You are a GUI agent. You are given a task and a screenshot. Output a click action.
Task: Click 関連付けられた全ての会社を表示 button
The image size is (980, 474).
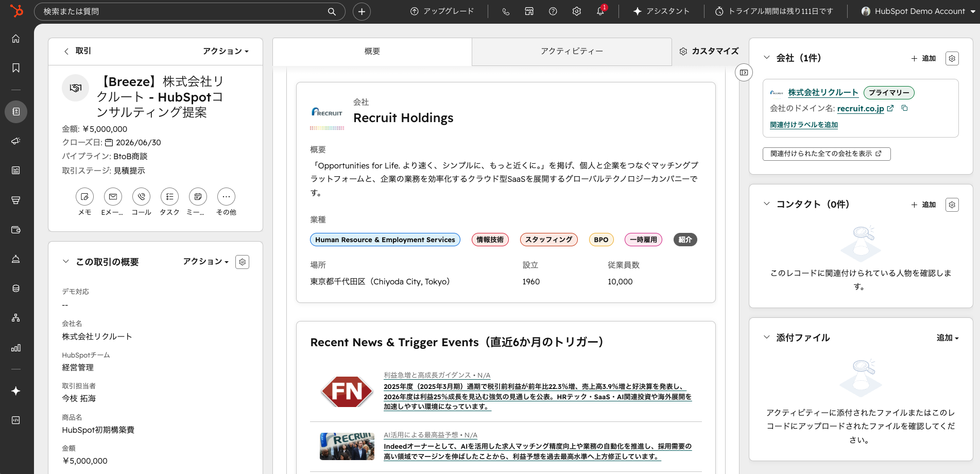(827, 154)
